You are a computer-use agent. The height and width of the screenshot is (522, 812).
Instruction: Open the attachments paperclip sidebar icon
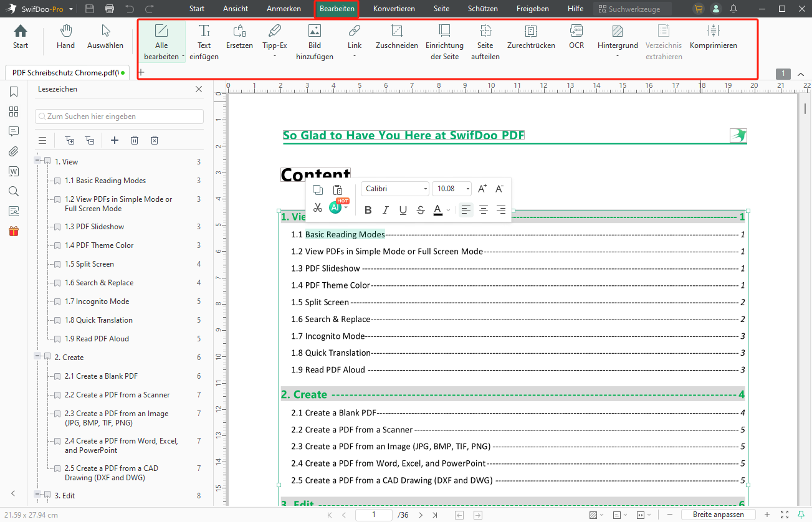[14, 151]
